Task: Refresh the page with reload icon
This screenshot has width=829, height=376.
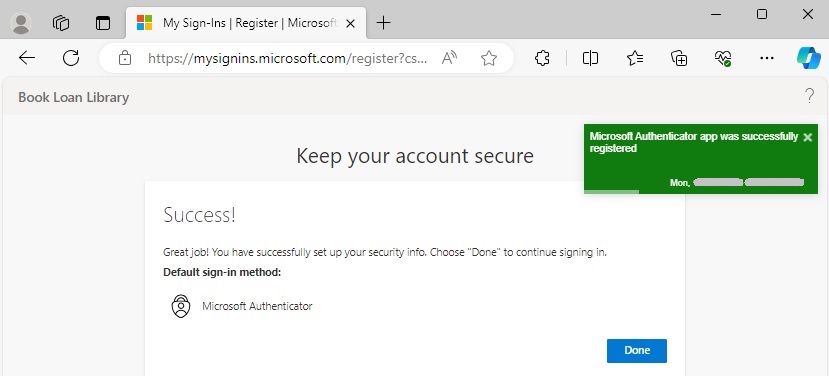Action: tap(71, 58)
